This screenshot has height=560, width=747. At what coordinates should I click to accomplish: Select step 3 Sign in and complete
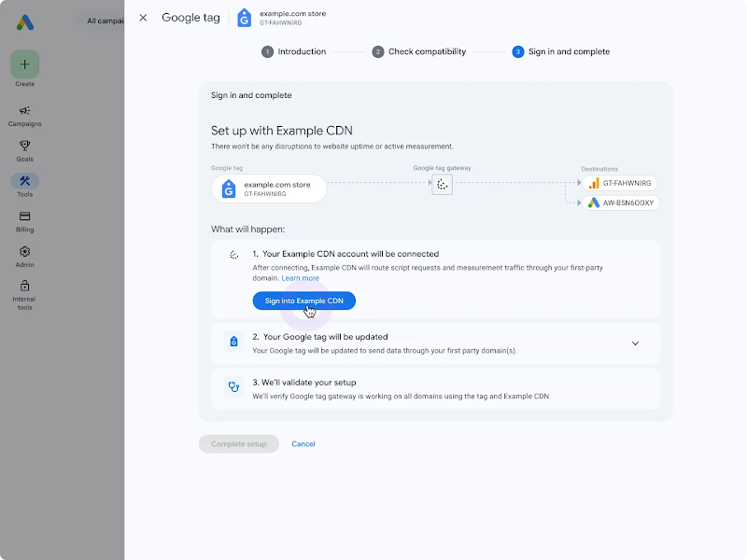tap(561, 51)
